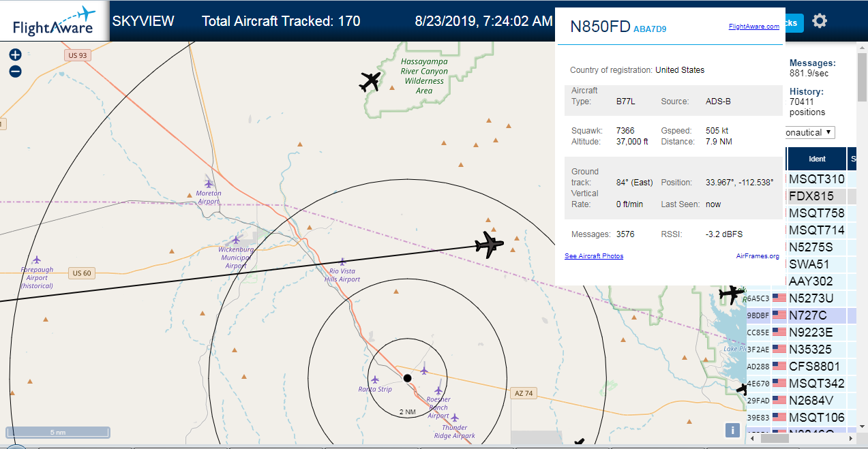This screenshot has height=449, width=868.
Task: Select the aircraft near the lake
Action: (x=732, y=294)
